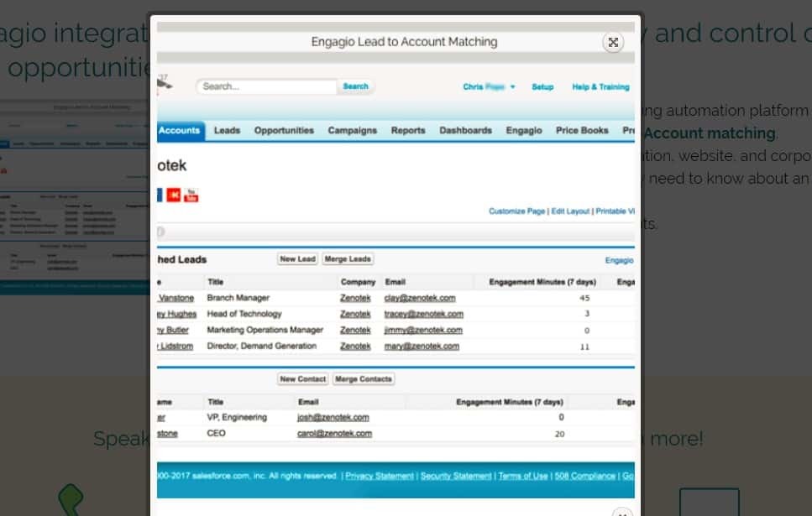Open the Help & Training link
The image size is (812, 516).
click(600, 86)
